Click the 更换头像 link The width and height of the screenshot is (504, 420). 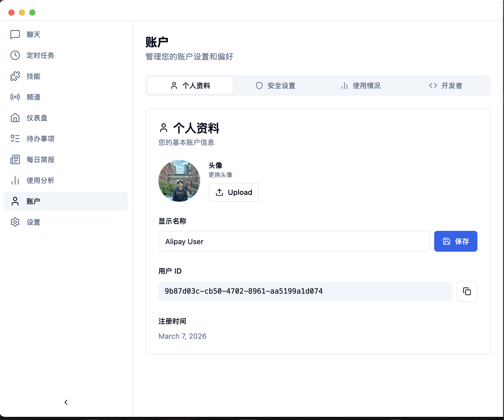pos(220,175)
